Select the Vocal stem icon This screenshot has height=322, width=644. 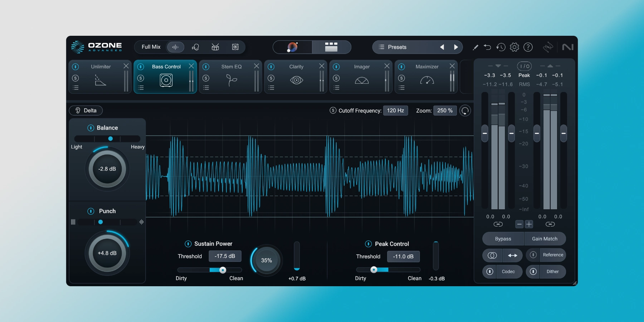pos(195,47)
